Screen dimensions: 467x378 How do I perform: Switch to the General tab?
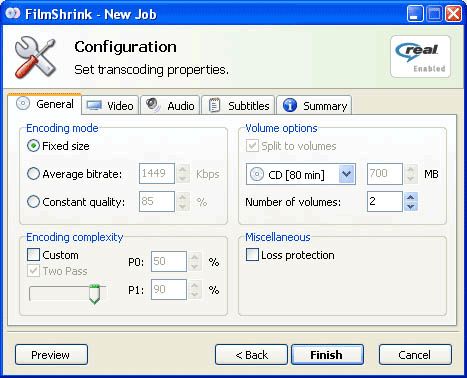pos(45,104)
